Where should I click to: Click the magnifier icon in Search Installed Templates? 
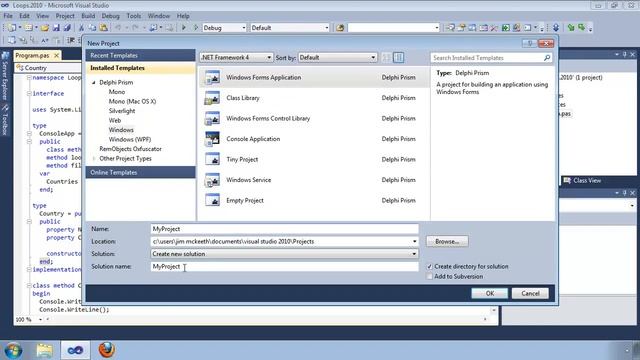[547, 58]
